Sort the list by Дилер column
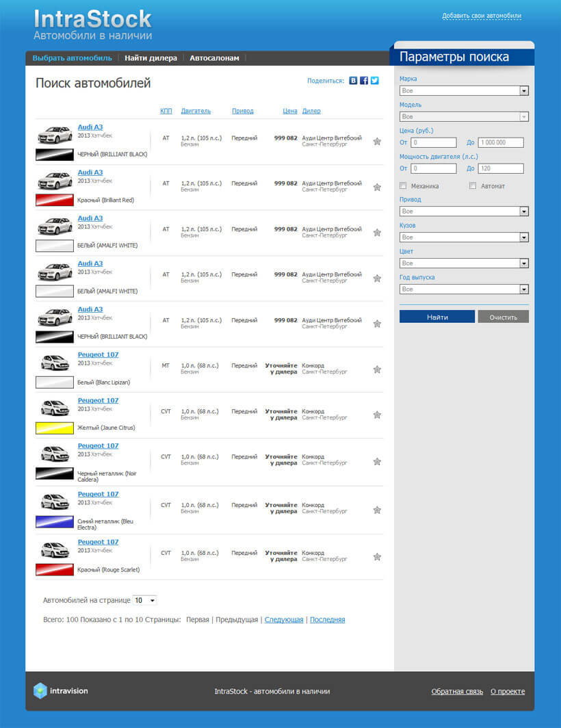 tap(311, 111)
